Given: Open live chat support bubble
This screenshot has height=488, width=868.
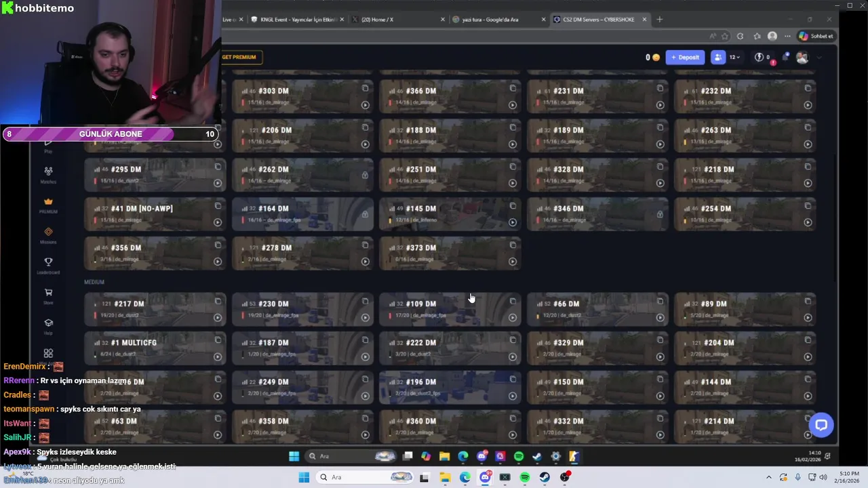Looking at the screenshot, I should (x=821, y=425).
